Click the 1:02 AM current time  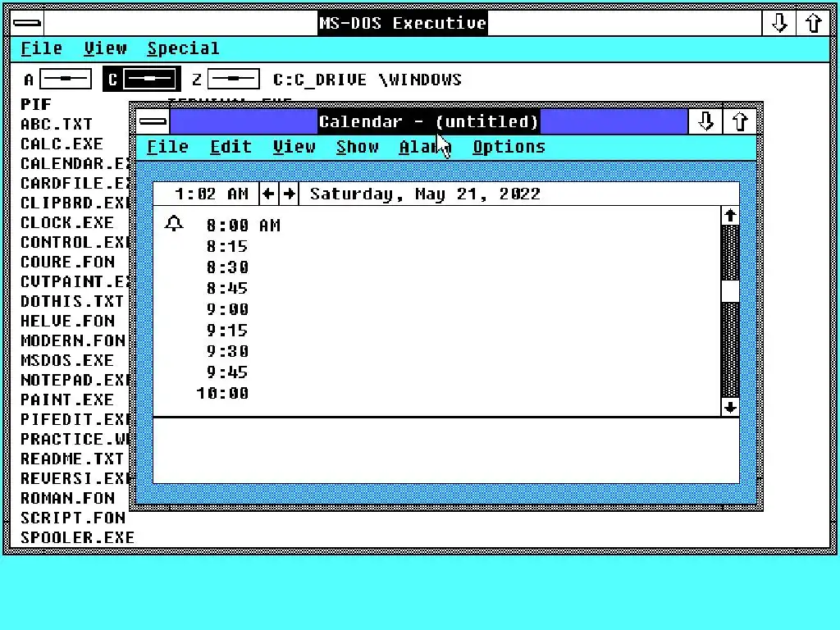pos(212,194)
